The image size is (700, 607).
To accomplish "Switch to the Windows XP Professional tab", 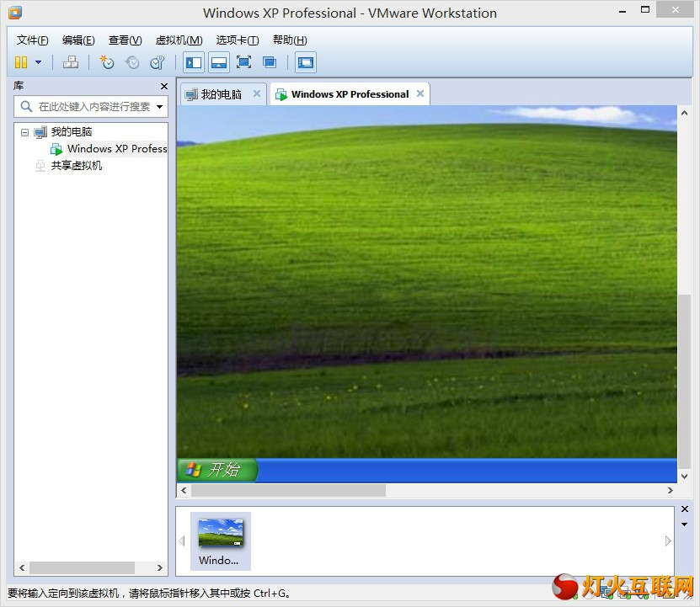I will click(x=350, y=94).
